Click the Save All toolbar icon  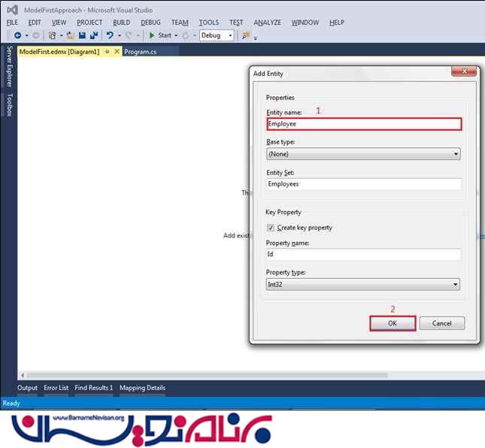(94, 35)
